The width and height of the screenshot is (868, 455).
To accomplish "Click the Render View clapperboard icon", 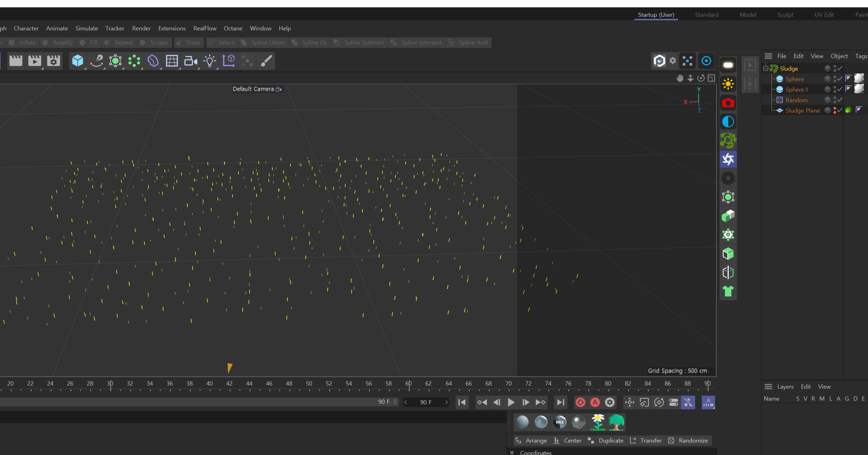I will (16, 61).
